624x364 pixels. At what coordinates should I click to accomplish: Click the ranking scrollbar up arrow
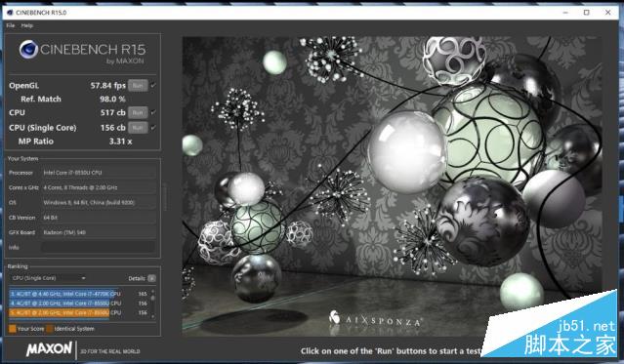(152, 292)
